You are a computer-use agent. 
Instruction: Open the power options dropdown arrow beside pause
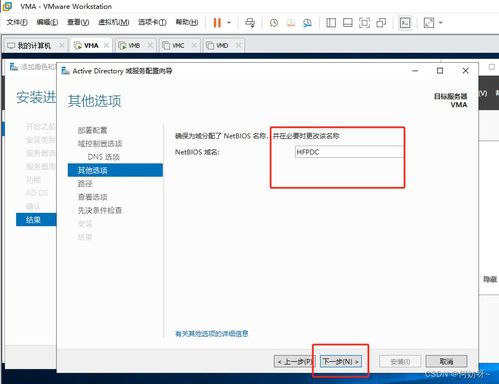(229, 23)
